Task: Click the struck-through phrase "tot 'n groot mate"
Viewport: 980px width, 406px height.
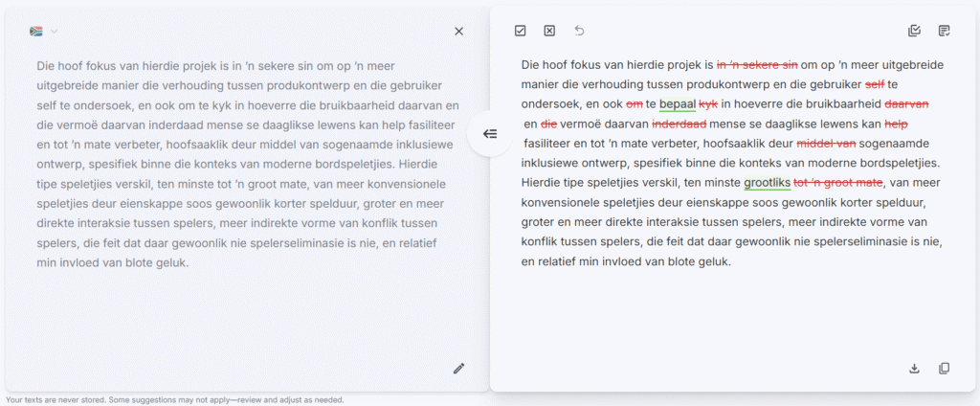Action: (x=837, y=182)
